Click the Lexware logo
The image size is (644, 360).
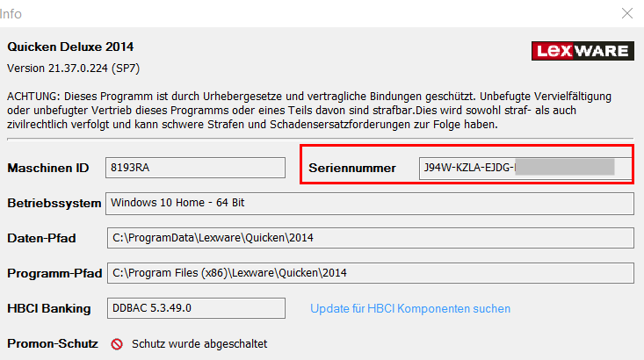tap(582, 51)
